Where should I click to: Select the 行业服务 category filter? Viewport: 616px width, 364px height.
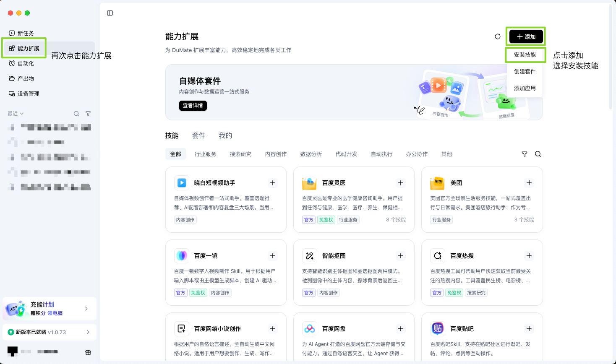pyautogui.click(x=206, y=154)
